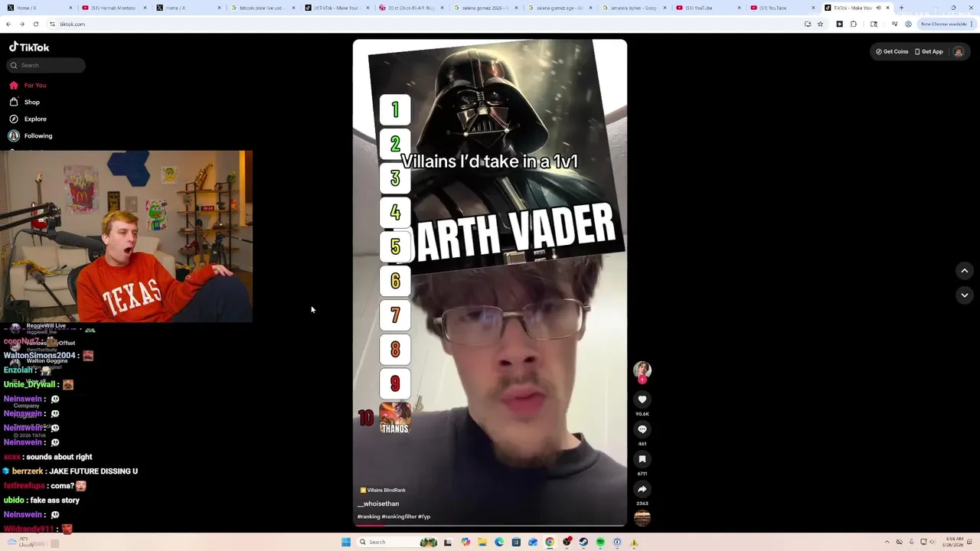Image resolution: width=980 pixels, height=551 pixels.
Task: Open File Explorer from the taskbar
Action: (482, 542)
